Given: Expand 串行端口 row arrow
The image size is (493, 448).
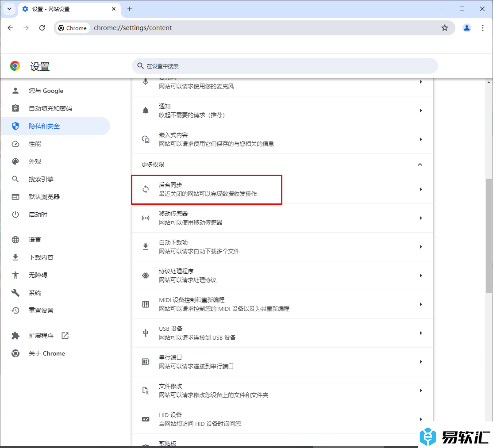Looking at the screenshot, I should click(421, 362).
